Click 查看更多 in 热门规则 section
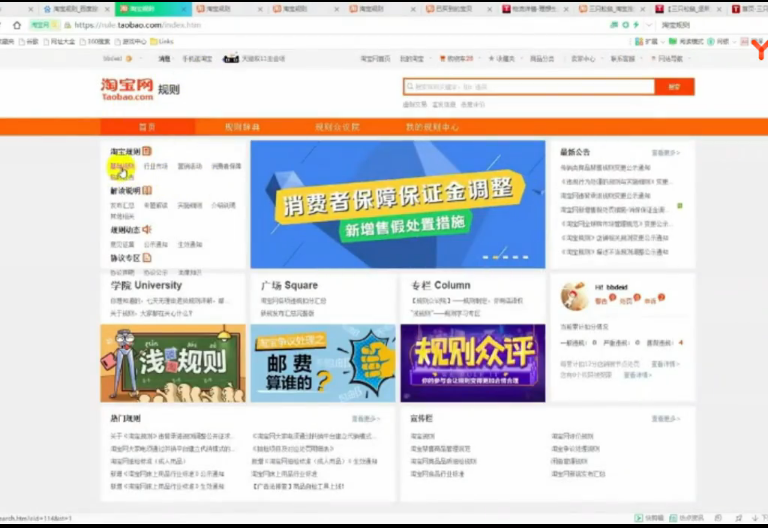Image resolution: width=768 pixels, height=528 pixels. 366,419
